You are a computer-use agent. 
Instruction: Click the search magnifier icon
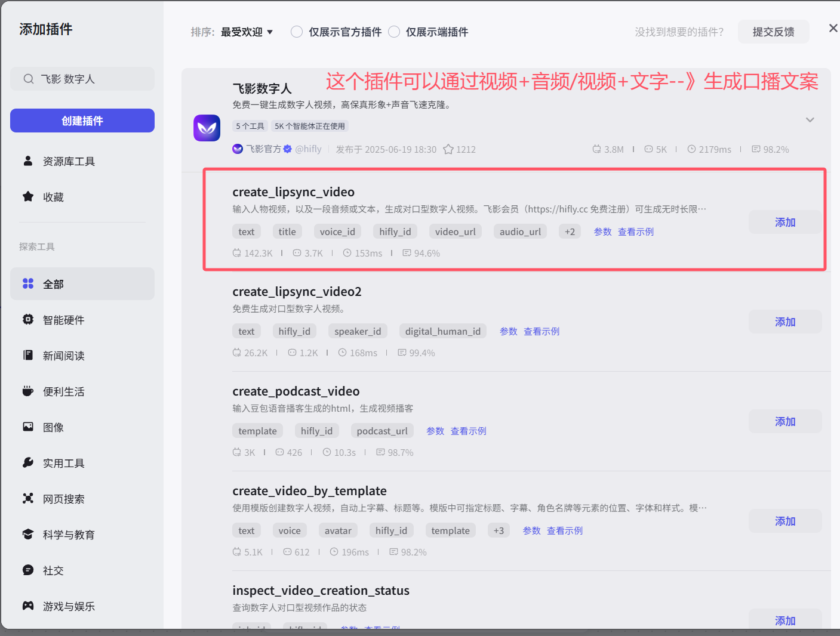pos(29,79)
